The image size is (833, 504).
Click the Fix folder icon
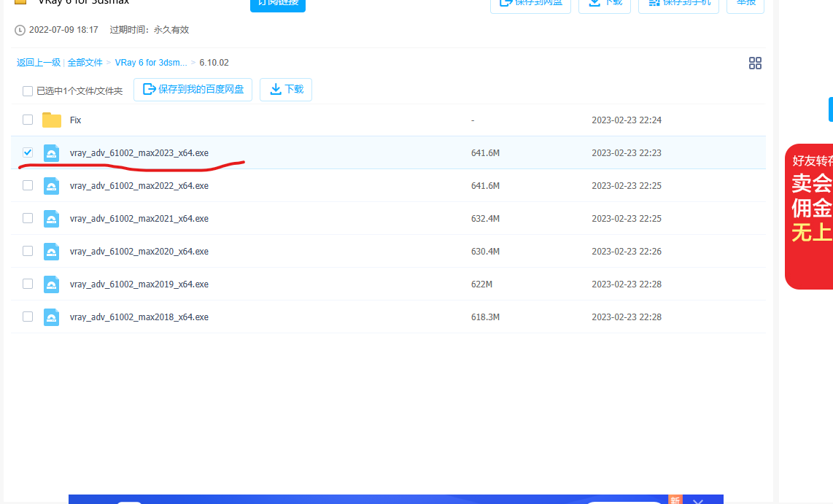tap(52, 120)
